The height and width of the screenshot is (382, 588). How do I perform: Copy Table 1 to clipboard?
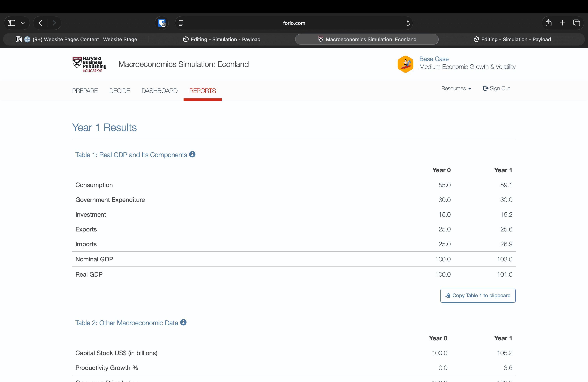tap(478, 295)
